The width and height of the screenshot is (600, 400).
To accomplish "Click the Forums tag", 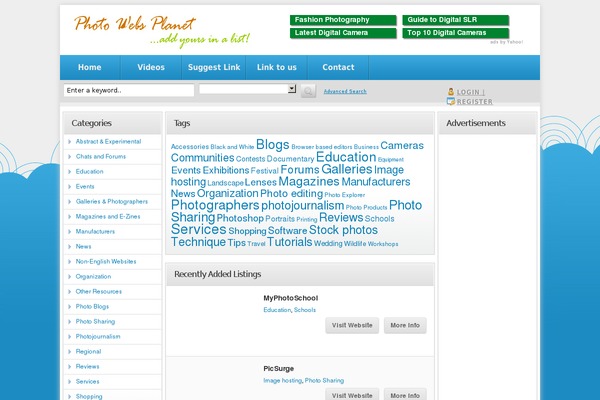I will click(x=300, y=170).
